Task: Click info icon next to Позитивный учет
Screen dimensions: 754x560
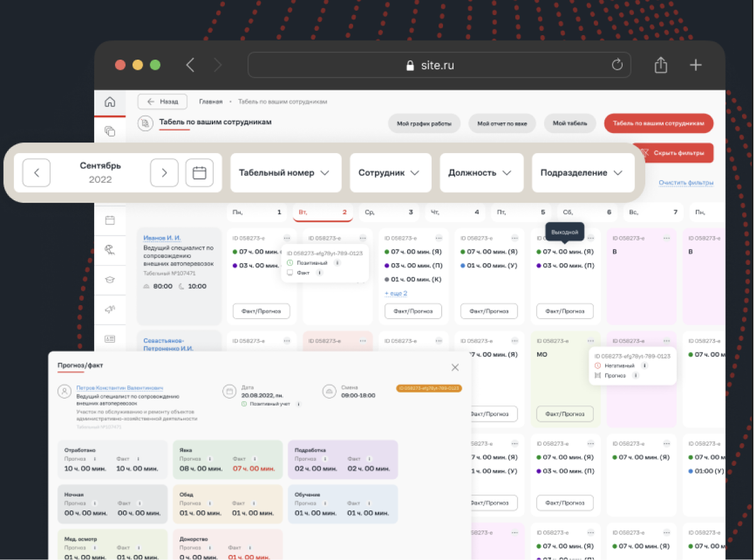Action: coord(297,404)
